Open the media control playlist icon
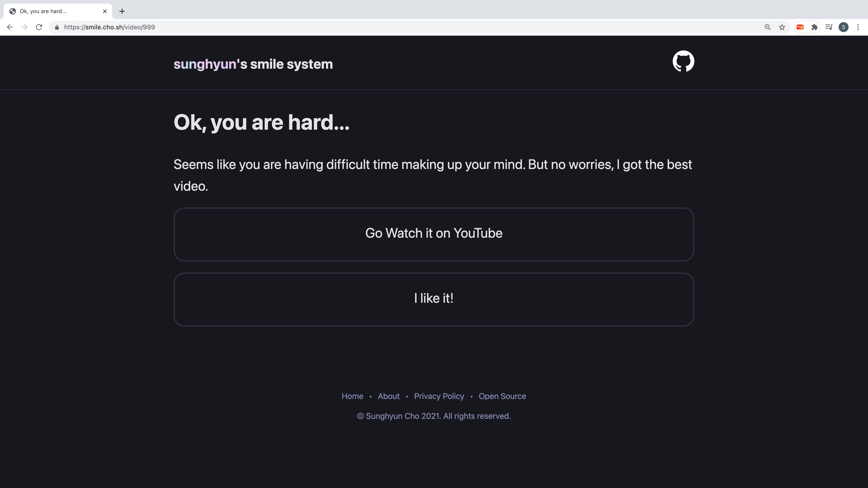This screenshot has width=868, height=488. [x=829, y=27]
